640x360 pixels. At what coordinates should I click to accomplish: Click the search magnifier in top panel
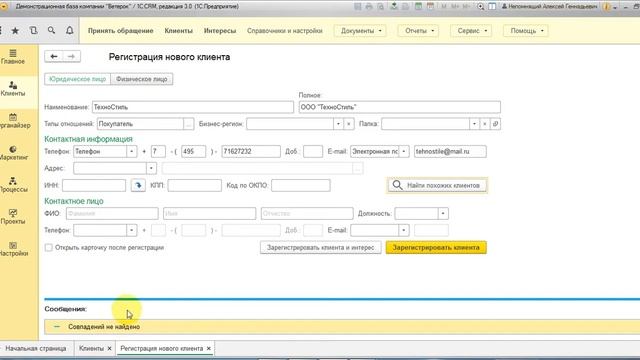[51, 31]
